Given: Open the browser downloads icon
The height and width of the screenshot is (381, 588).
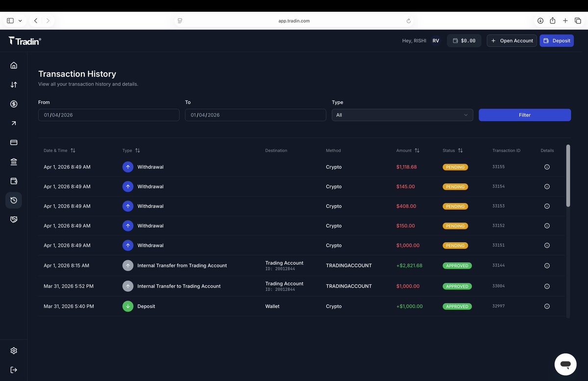Looking at the screenshot, I should click(x=540, y=21).
